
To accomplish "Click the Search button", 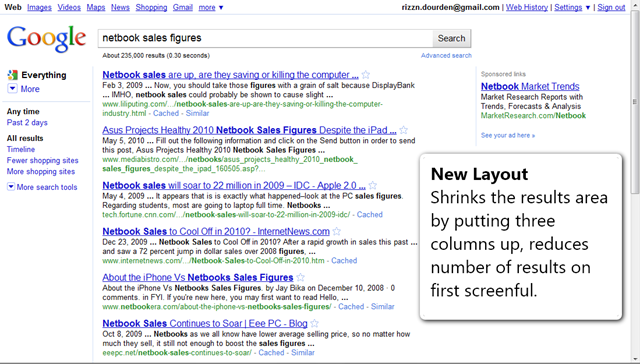I will pos(451,38).
